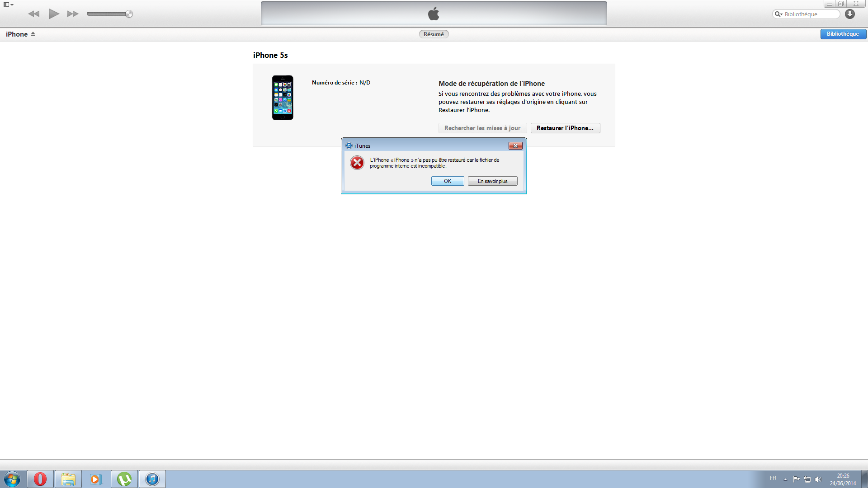Open the Bibliothèque button
The width and height of the screenshot is (868, 488).
[x=843, y=34]
